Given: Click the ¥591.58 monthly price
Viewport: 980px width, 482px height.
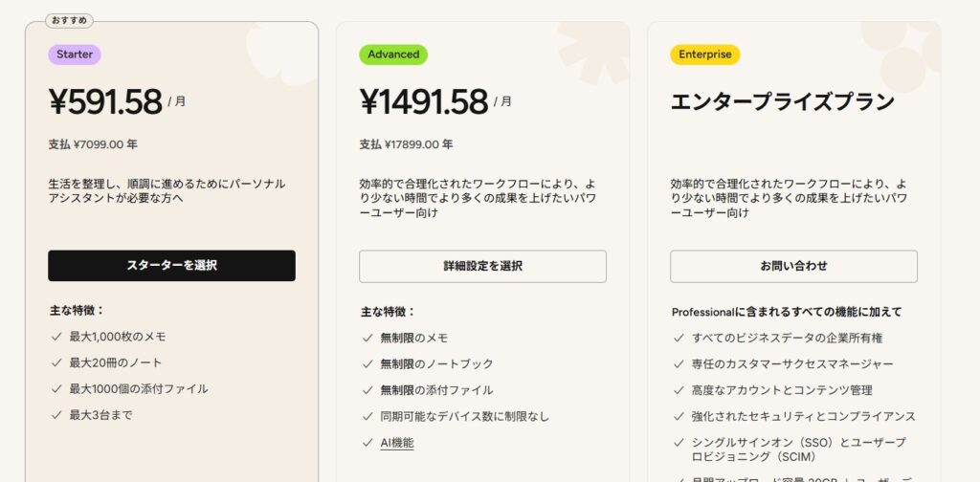Looking at the screenshot, I should point(105,100).
